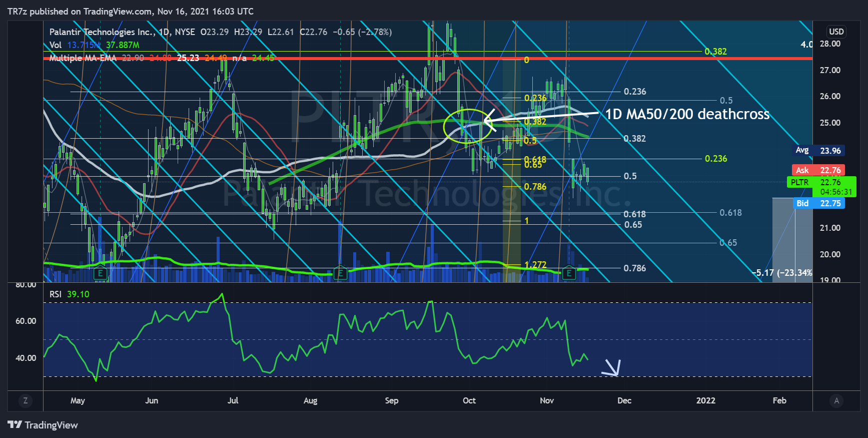Image resolution: width=868 pixels, height=438 pixels.
Task: Click the 2022 label on time axis
Action: point(706,400)
